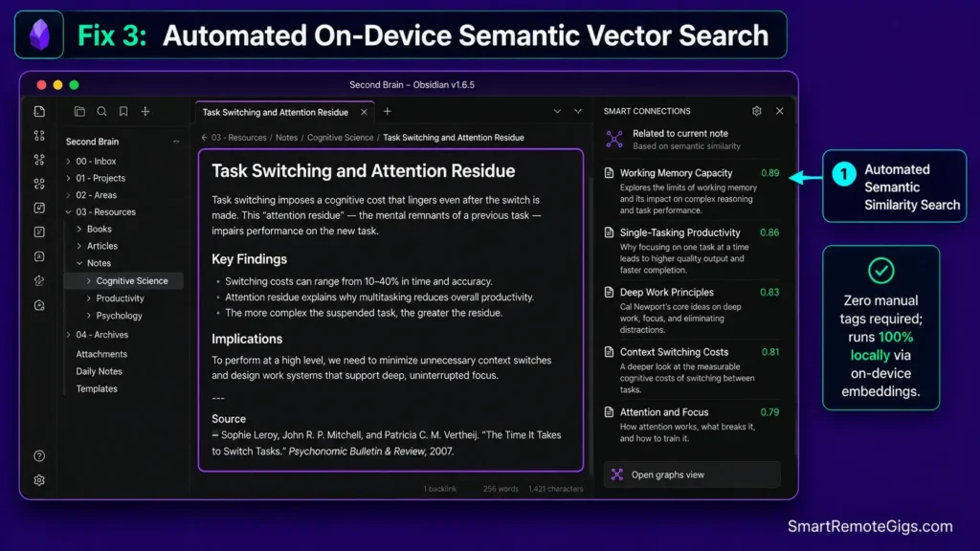This screenshot has width=980, height=551.
Task: Click the 0.83 similarity score
Action: click(x=769, y=293)
